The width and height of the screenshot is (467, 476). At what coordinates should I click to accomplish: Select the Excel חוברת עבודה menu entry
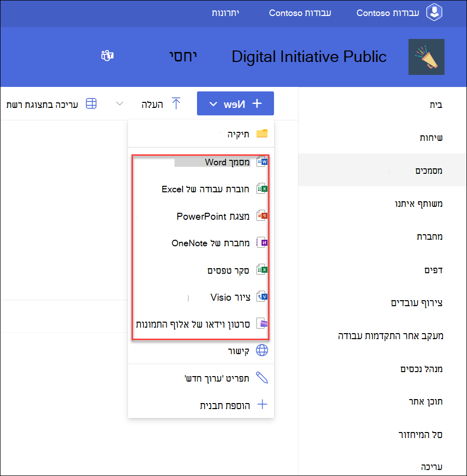click(201, 189)
